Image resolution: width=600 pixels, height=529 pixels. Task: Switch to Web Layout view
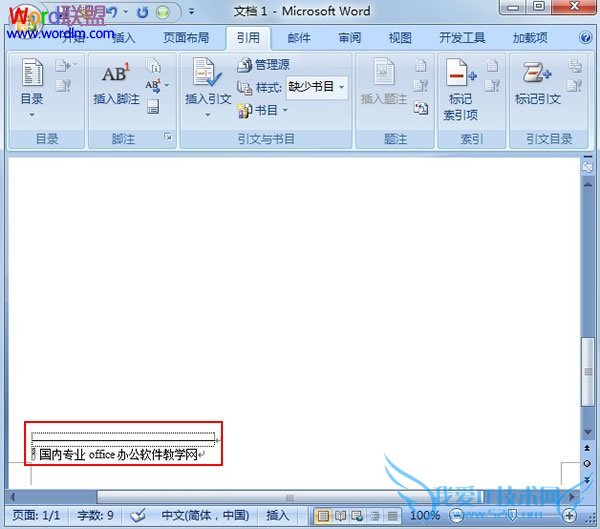pos(357,516)
